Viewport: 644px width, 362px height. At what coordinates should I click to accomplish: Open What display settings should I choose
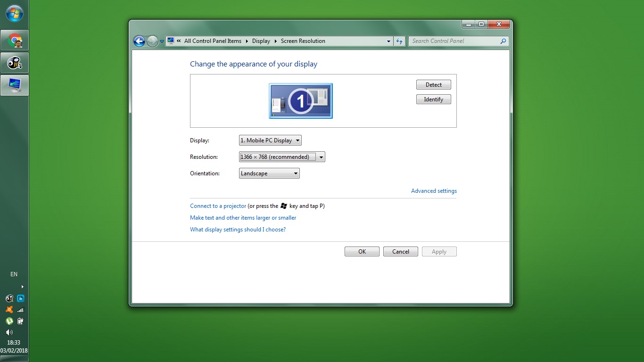[238, 230]
